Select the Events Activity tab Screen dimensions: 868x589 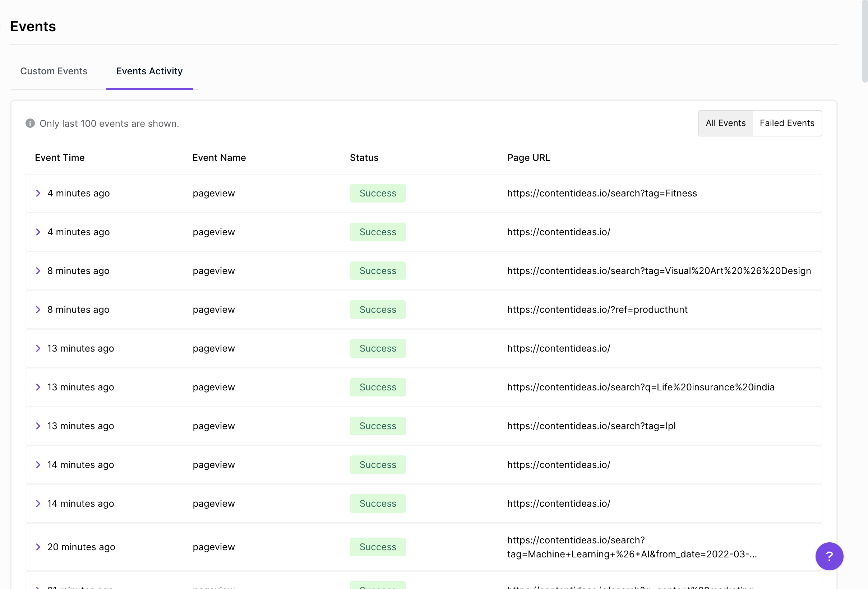tap(149, 71)
